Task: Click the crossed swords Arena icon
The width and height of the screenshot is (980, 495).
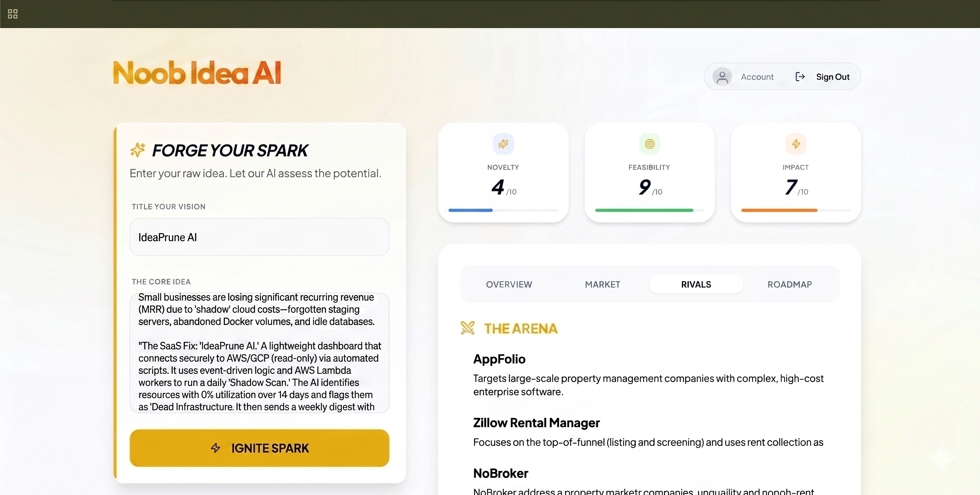Action: click(x=467, y=328)
